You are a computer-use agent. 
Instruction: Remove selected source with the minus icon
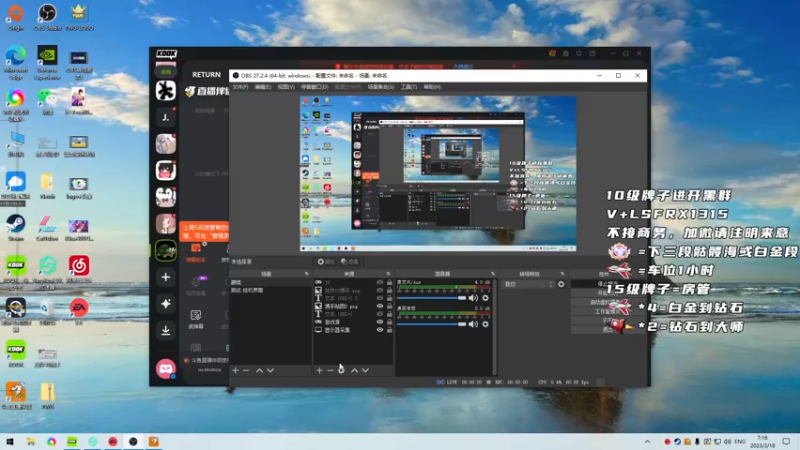pyautogui.click(x=330, y=370)
